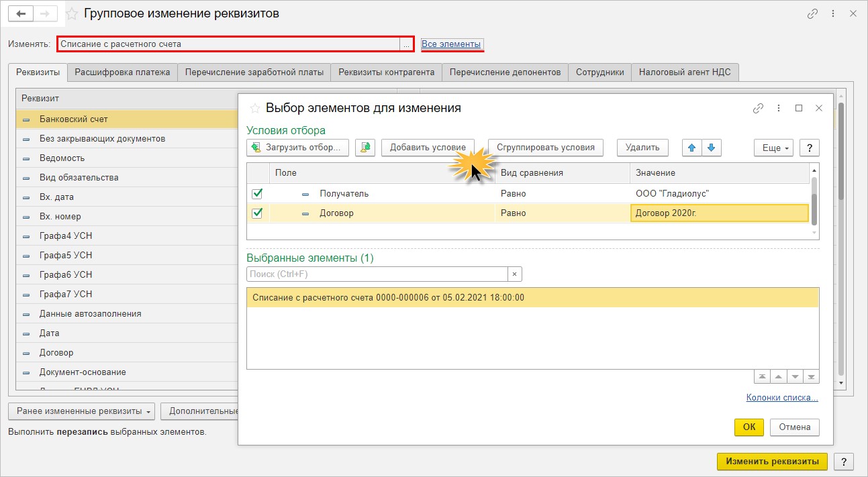The height and width of the screenshot is (477, 868).
Task: Open Все элементы link
Action: pyautogui.click(x=451, y=44)
